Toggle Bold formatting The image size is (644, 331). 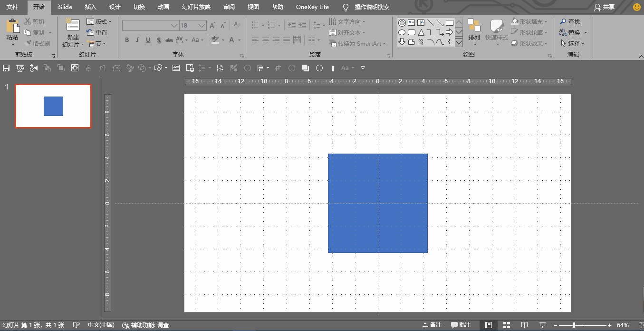[127, 40]
